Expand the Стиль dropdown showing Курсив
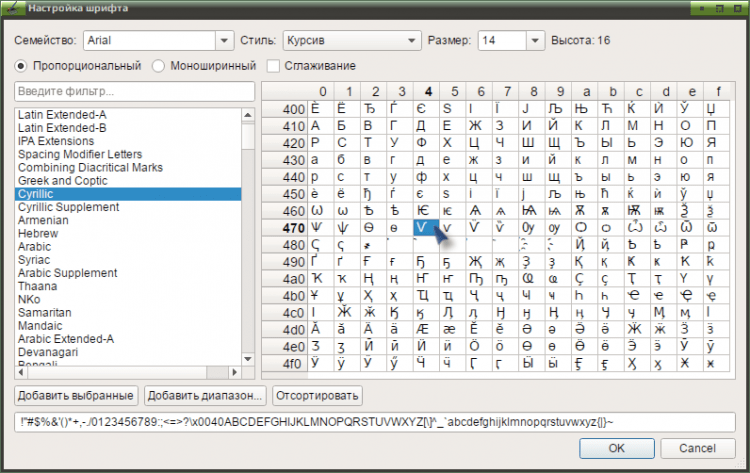This screenshot has width=750, height=473. click(x=411, y=41)
